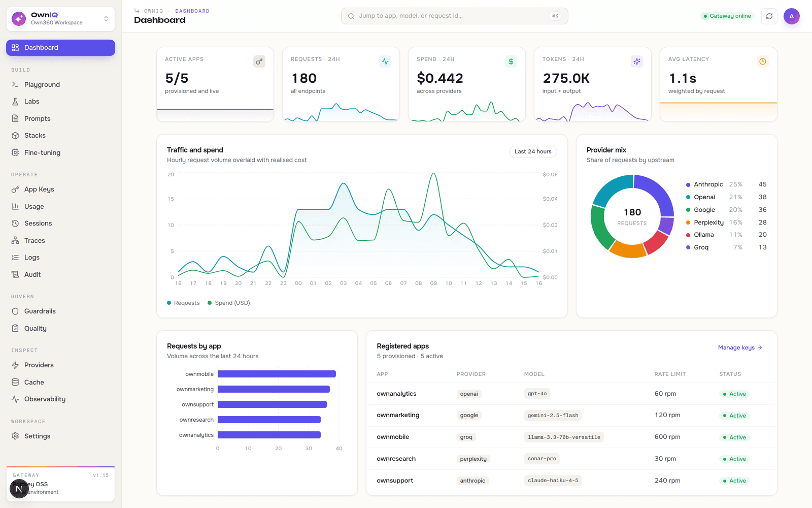Click the 'sonar-pro' model tag
812x508 pixels.
(542, 459)
